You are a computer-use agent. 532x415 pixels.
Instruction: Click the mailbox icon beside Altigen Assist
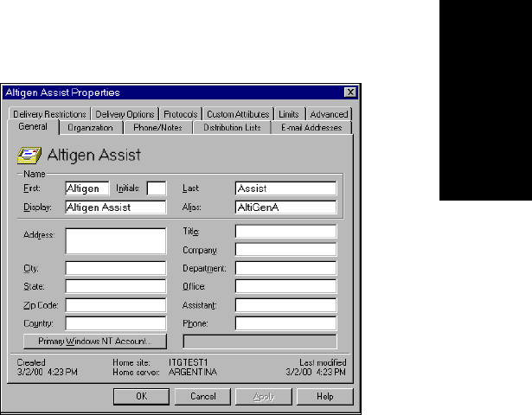click(x=29, y=156)
